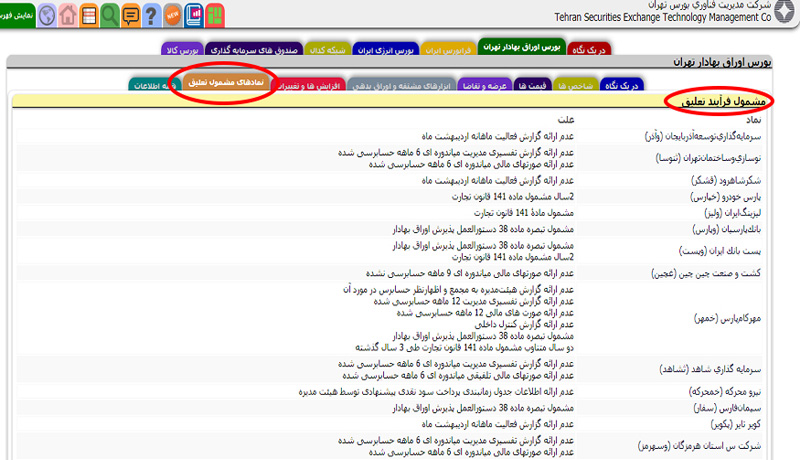Open symbol سرمایه‌گذاری توسعه آذربایجان (وآذر)
This screenshot has width=800, height=460.
point(703,136)
